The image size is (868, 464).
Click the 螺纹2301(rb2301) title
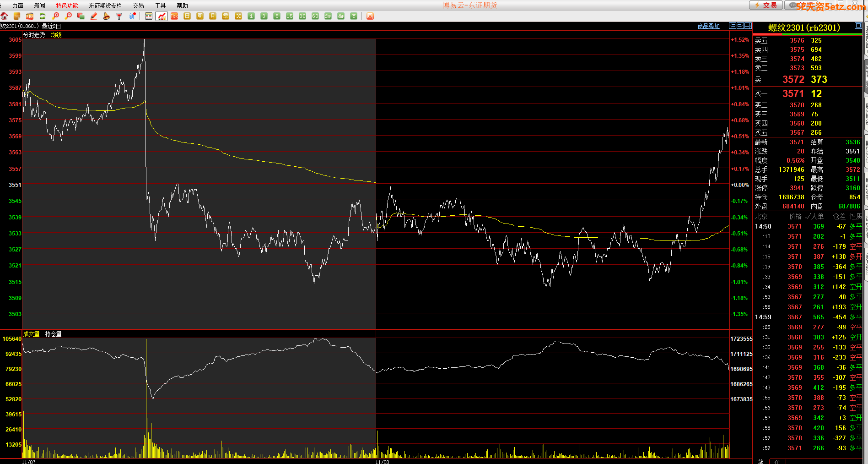coord(804,27)
